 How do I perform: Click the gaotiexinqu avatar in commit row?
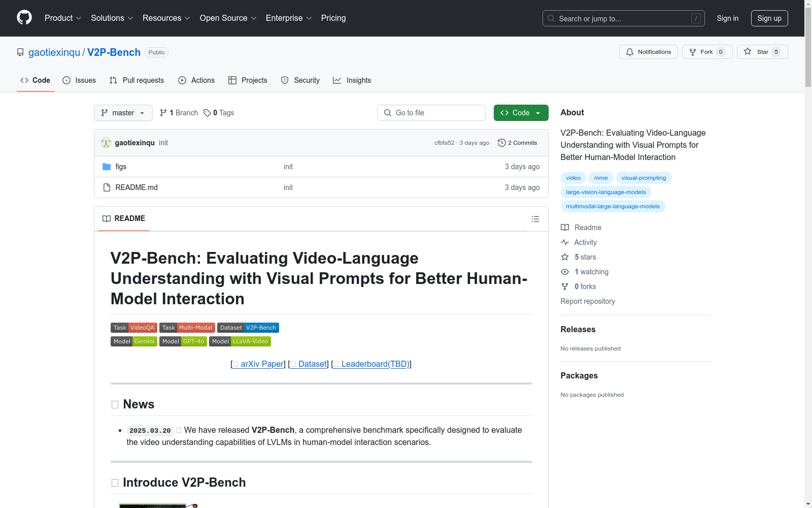(x=106, y=143)
